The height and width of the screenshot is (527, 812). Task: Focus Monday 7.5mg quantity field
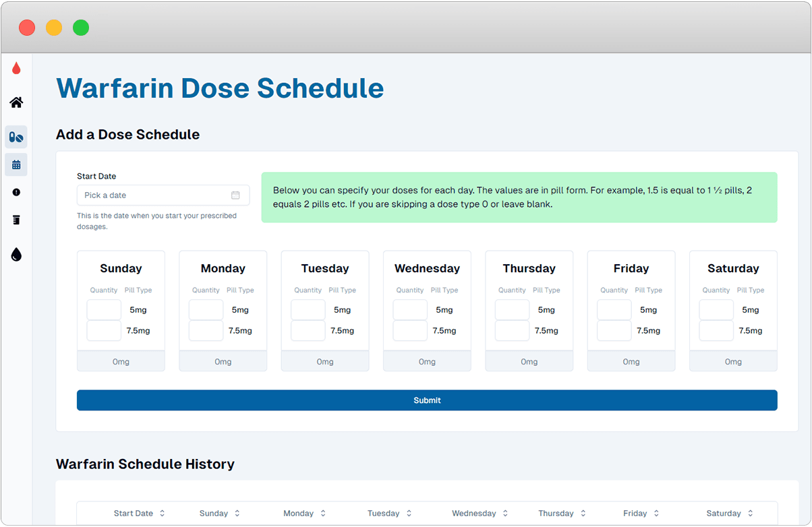tap(206, 331)
